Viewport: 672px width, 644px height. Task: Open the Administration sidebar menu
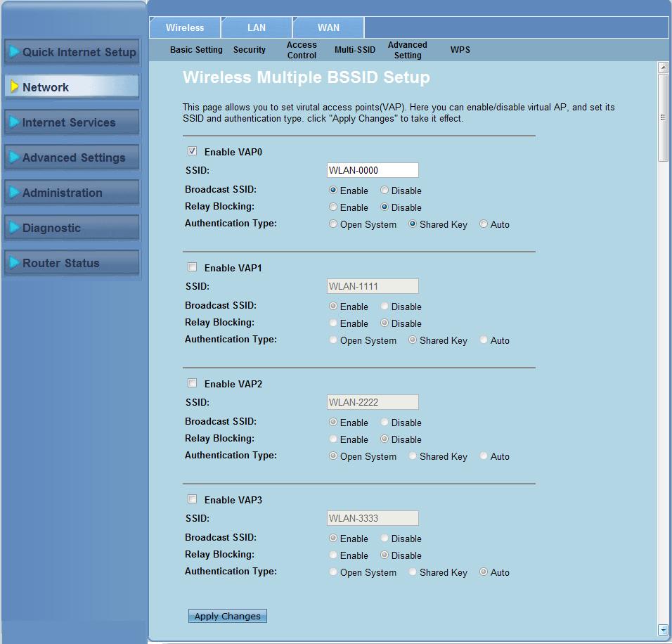pos(72,193)
